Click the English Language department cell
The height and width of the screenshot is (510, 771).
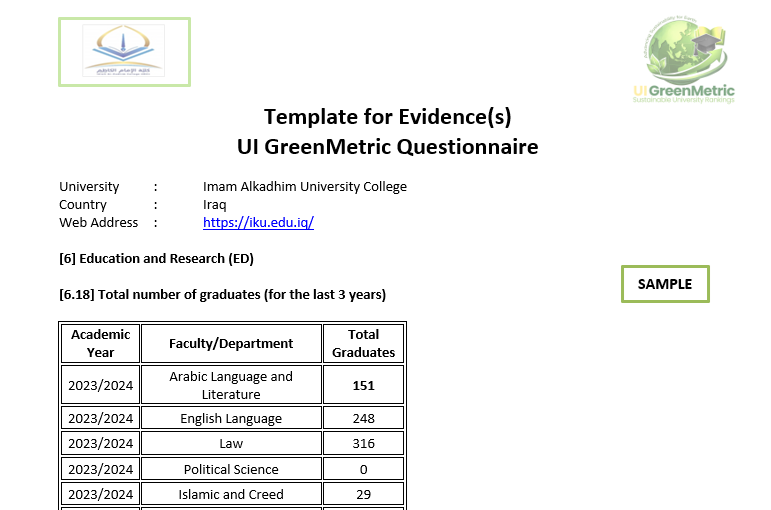point(231,418)
